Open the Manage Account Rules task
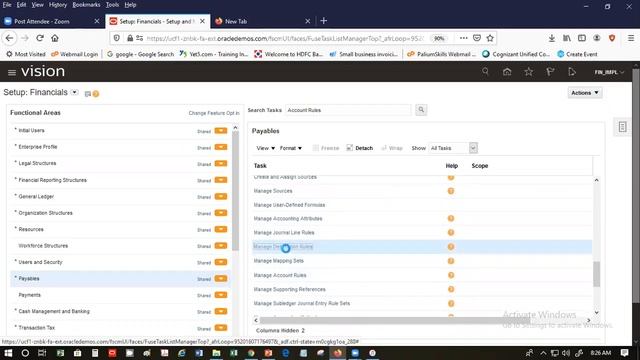This screenshot has width=640, height=360. point(280,276)
